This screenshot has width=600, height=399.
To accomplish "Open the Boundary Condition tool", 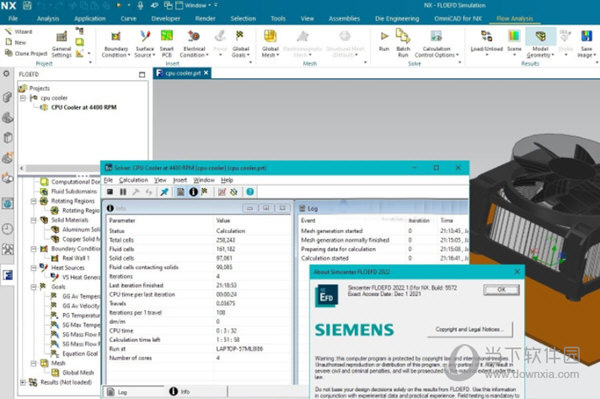I will pyautogui.click(x=116, y=44).
